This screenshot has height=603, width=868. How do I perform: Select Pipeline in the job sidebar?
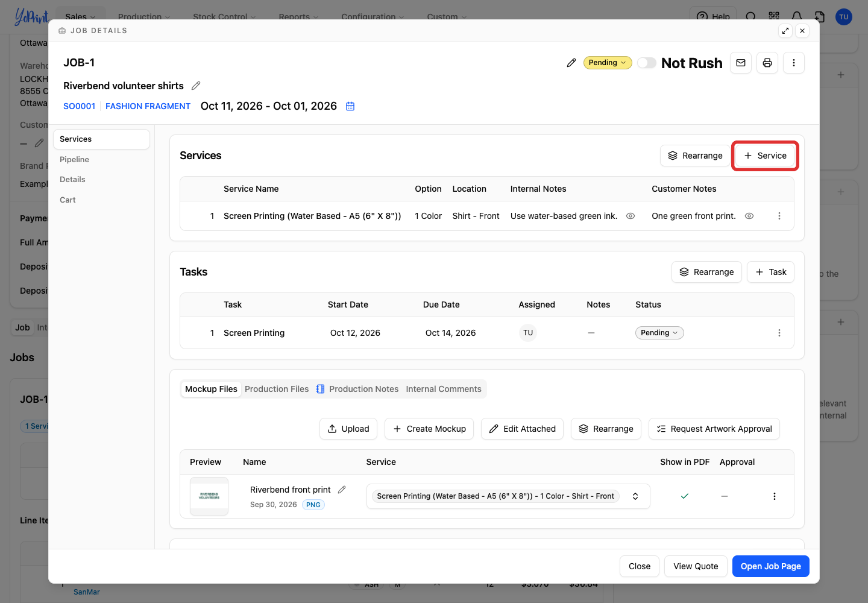[x=101, y=159]
